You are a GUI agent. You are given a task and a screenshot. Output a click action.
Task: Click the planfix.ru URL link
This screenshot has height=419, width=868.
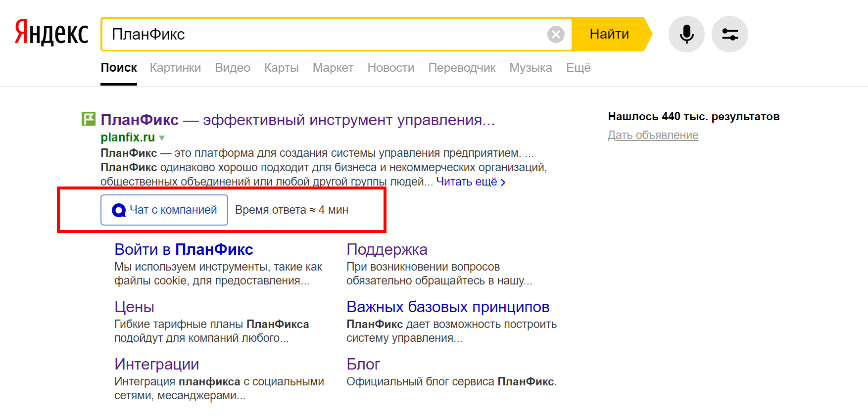click(x=128, y=138)
